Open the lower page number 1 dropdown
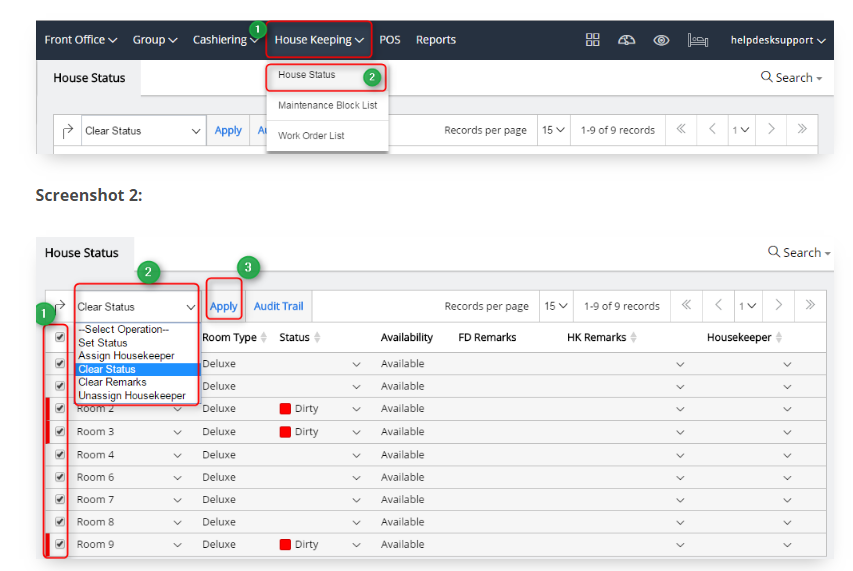Screen dimensions: 853x571 click(748, 306)
